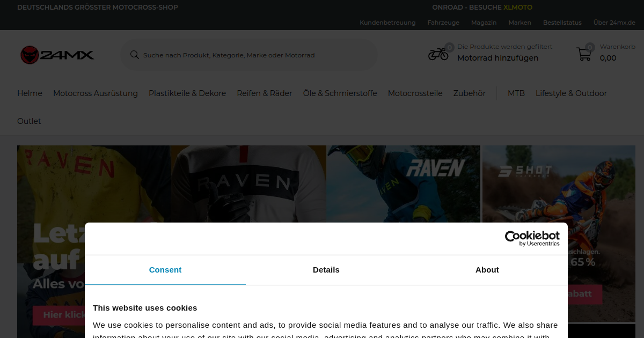Click the motorcycle filter icon
Screen dimensions: 644x338
[438, 54]
